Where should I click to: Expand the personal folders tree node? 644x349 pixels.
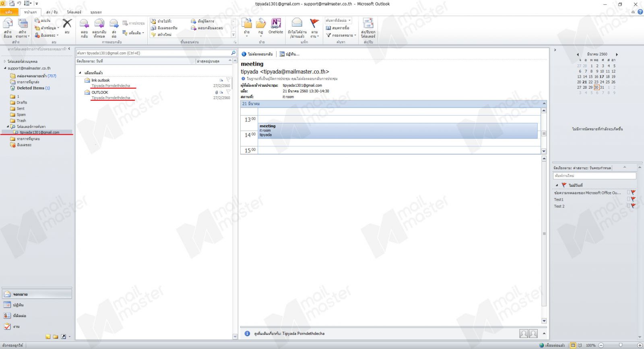coord(5,62)
